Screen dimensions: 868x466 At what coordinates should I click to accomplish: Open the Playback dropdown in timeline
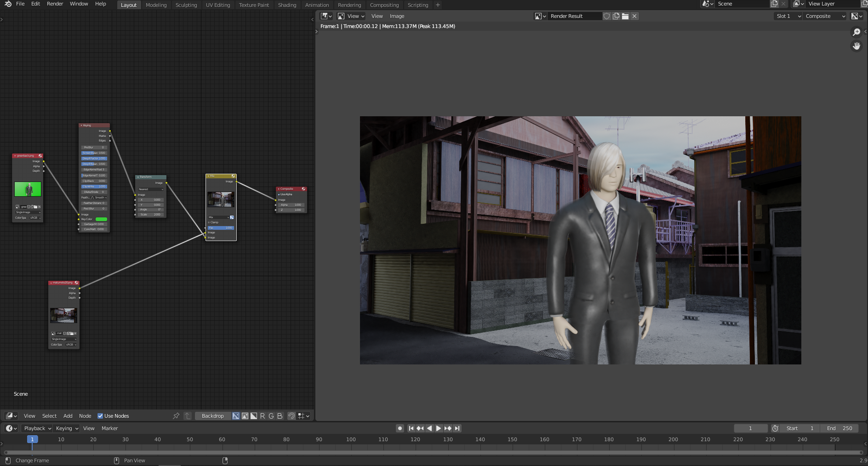click(x=37, y=428)
